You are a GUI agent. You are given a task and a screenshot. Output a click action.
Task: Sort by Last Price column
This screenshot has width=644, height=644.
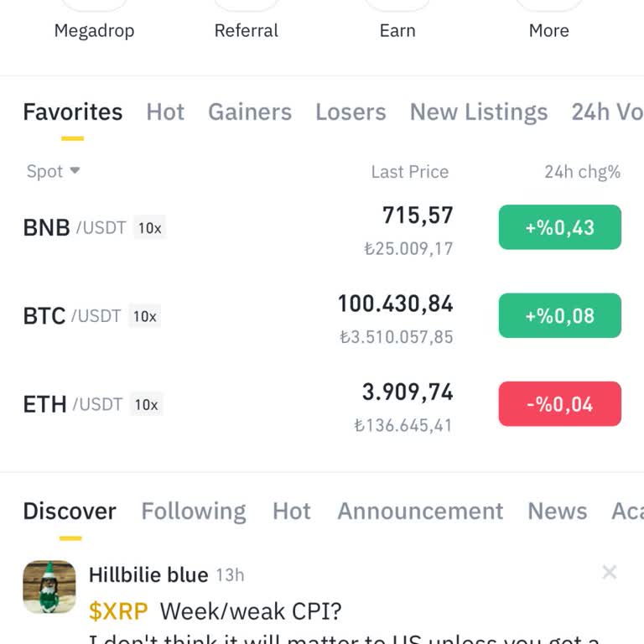[x=409, y=172]
